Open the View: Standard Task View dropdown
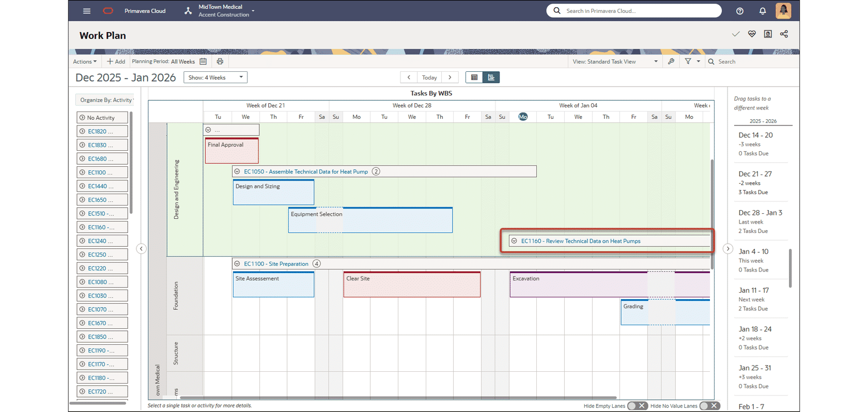Screen dimensions: 868x412 pos(615,61)
